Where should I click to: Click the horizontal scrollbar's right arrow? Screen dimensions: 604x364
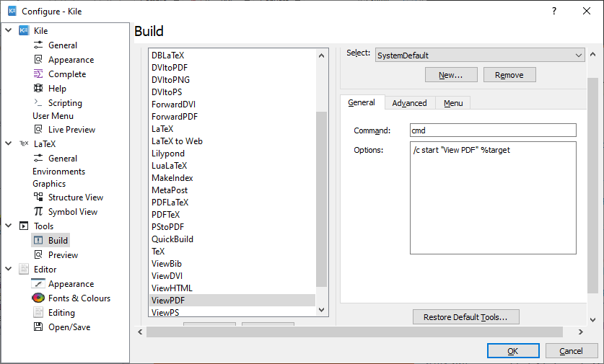[580, 332]
